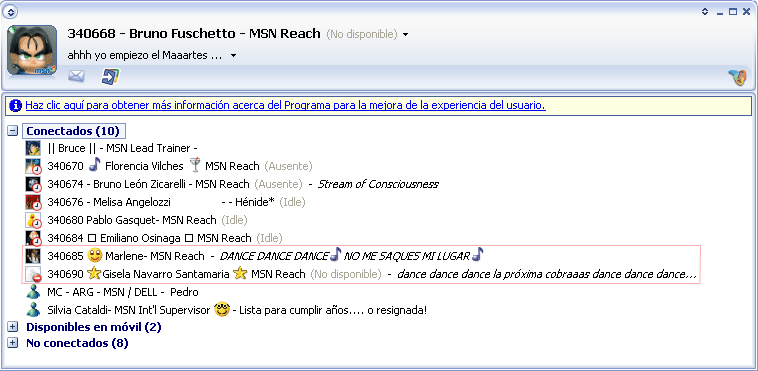
Task: Expand the Disponibles en móvil group
Action: coord(13,327)
